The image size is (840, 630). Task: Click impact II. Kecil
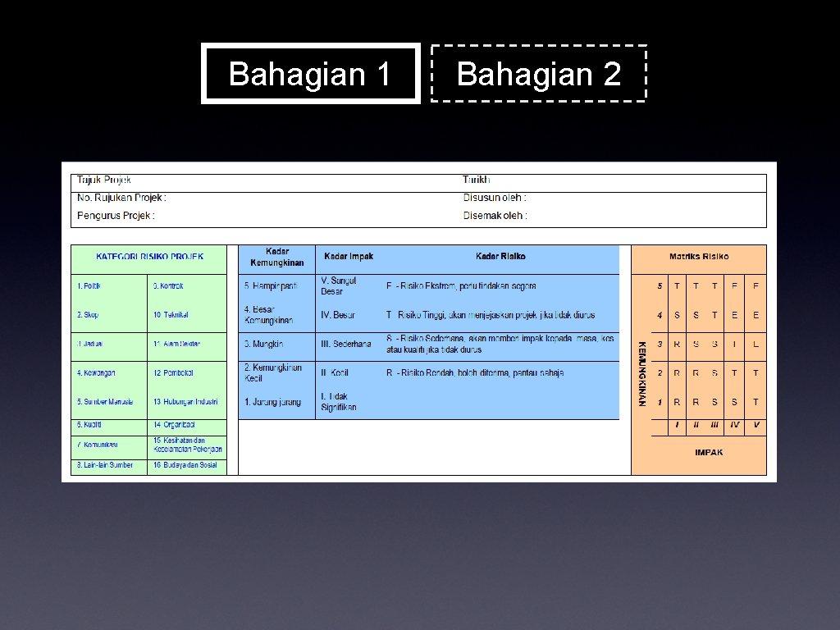(335, 373)
